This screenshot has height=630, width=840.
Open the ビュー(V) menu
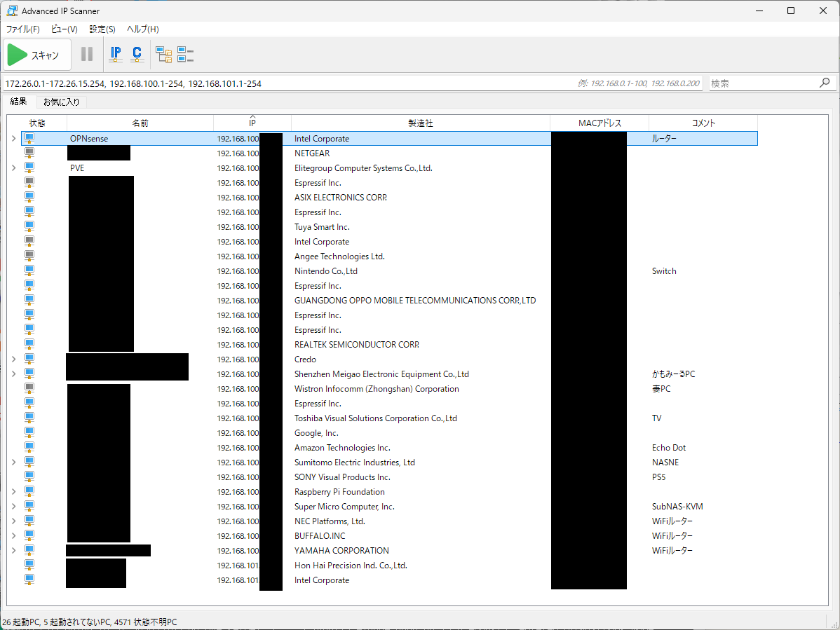coord(65,29)
